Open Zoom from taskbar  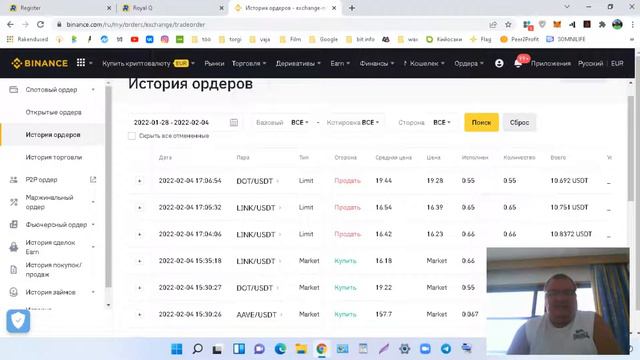pyautogui.click(x=425, y=349)
